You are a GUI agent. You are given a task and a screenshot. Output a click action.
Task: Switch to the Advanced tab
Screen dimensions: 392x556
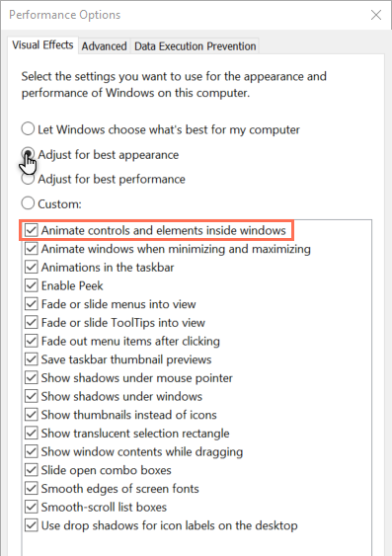tap(105, 46)
